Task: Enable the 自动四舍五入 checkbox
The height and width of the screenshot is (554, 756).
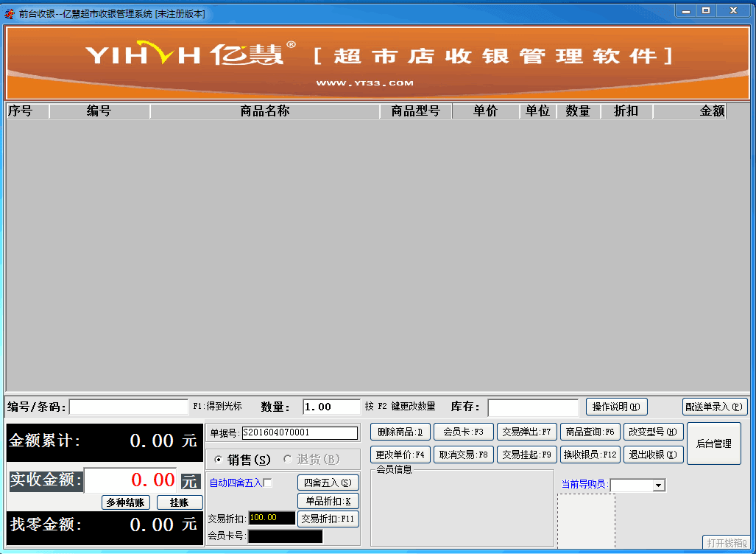Action: pyautogui.click(x=268, y=483)
